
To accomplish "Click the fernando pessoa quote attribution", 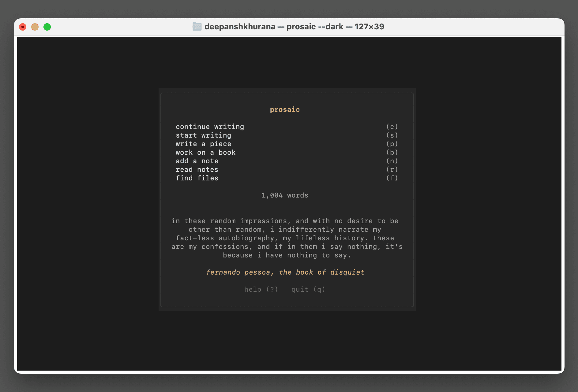I will click(x=285, y=272).
